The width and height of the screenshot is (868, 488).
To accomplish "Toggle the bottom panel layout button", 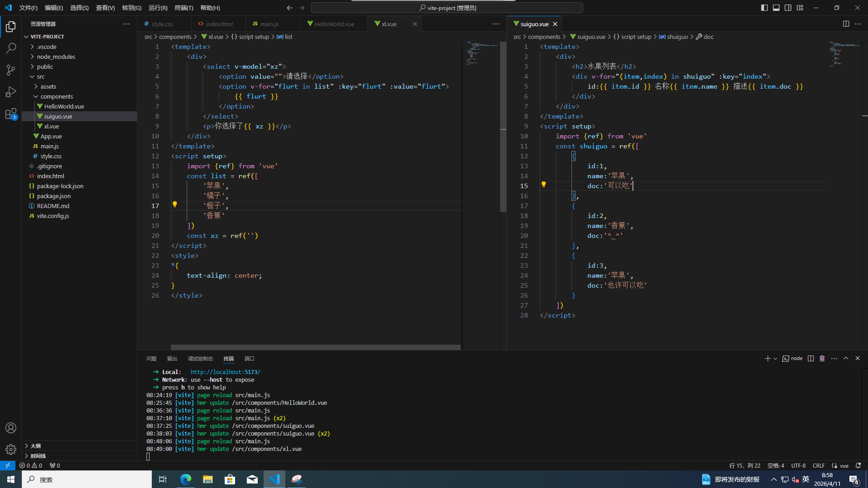I will [776, 8].
